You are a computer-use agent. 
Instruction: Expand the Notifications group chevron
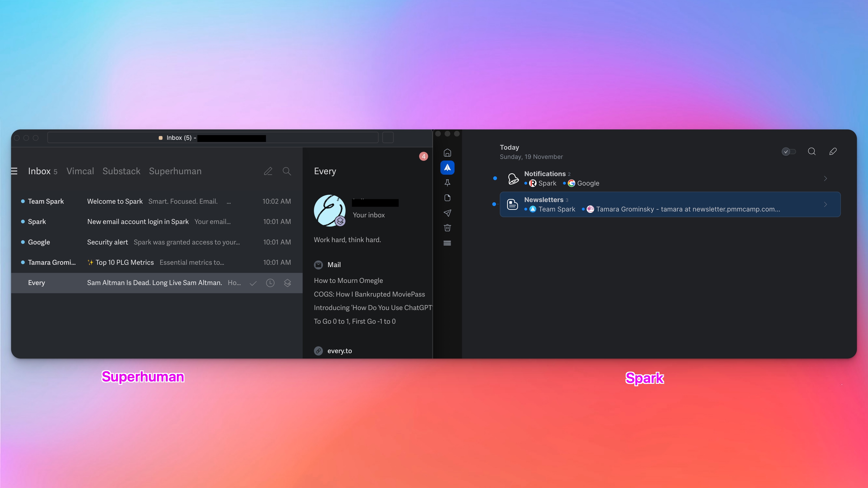[825, 178]
